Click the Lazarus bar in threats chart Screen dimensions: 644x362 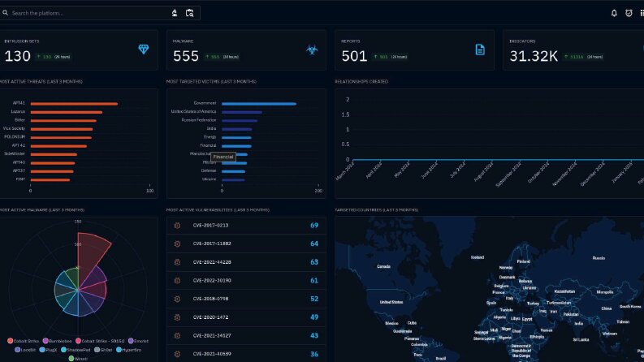[x=66, y=112]
